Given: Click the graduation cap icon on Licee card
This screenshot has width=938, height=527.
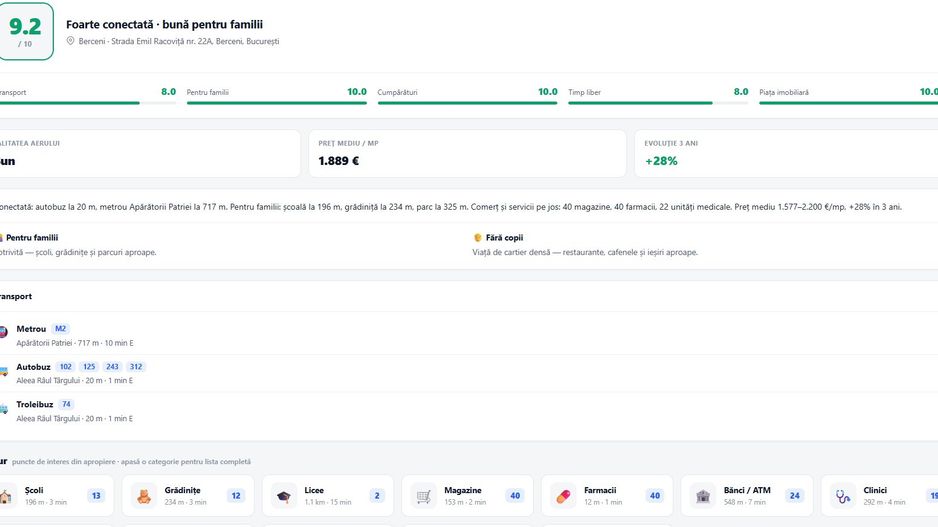Looking at the screenshot, I should point(284,496).
